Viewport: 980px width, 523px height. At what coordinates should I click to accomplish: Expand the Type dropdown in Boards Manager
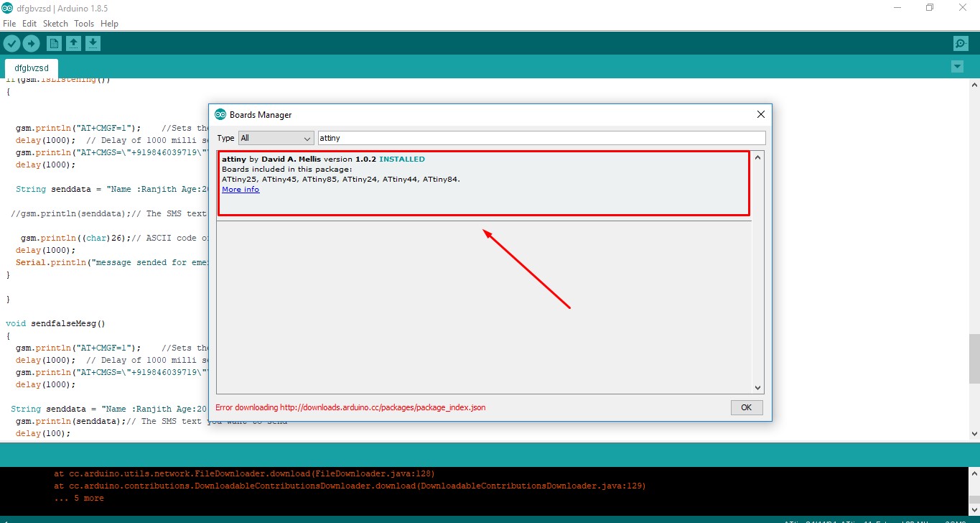click(x=276, y=138)
